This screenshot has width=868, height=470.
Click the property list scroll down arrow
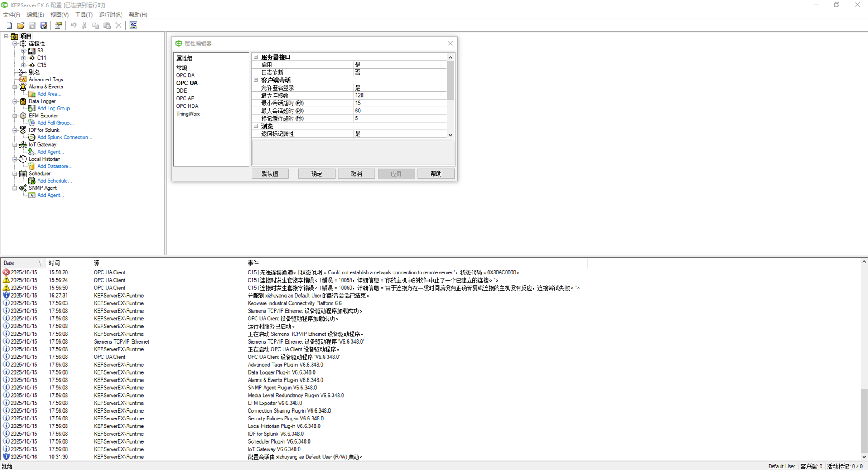pos(450,135)
